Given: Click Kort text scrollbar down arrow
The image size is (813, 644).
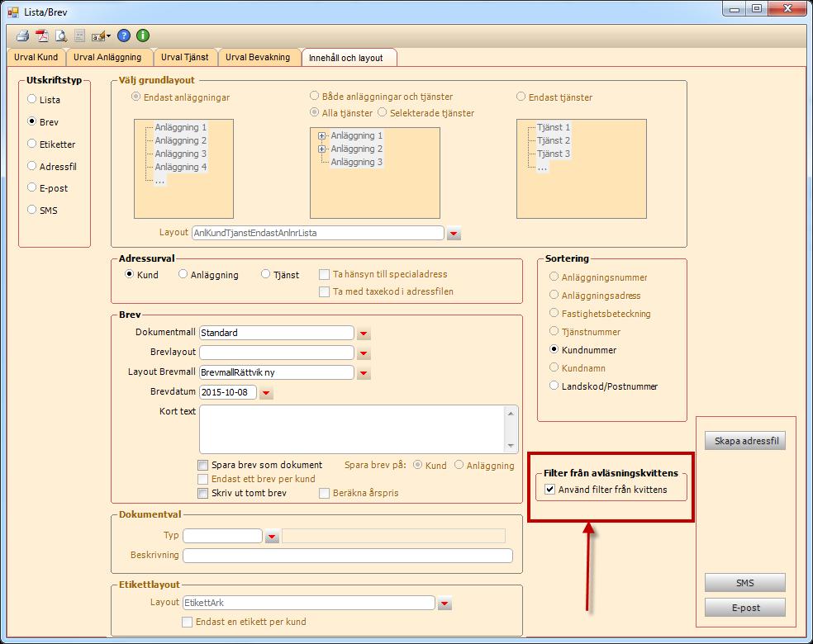Looking at the screenshot, I should (511, 446).
